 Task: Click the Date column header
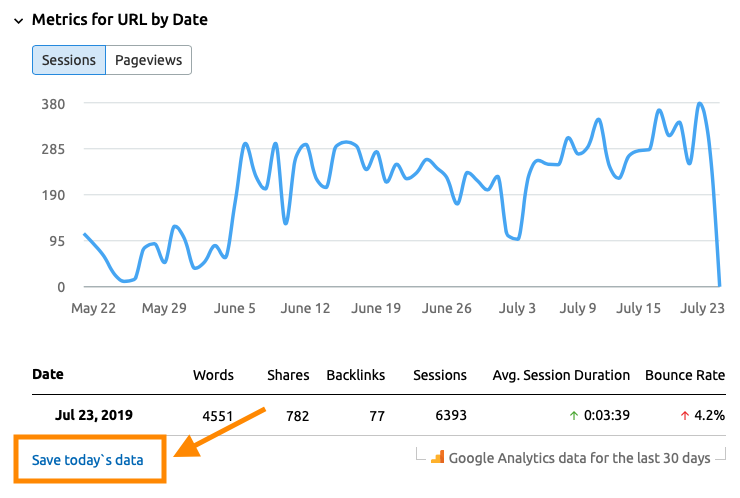48,375
